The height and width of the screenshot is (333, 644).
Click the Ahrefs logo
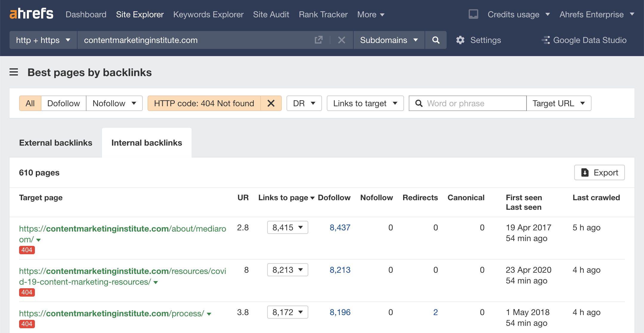[31, 14]
